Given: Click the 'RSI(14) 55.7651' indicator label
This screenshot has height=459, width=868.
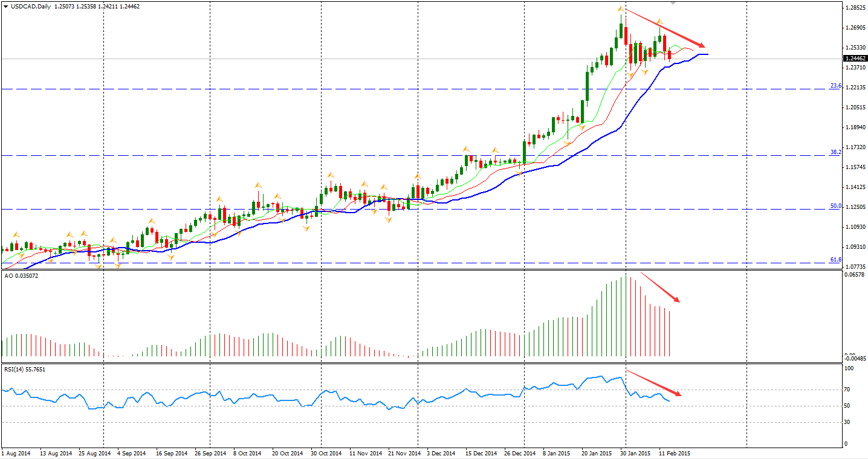Looking at the screenshot, I should [x=25, y=369].
